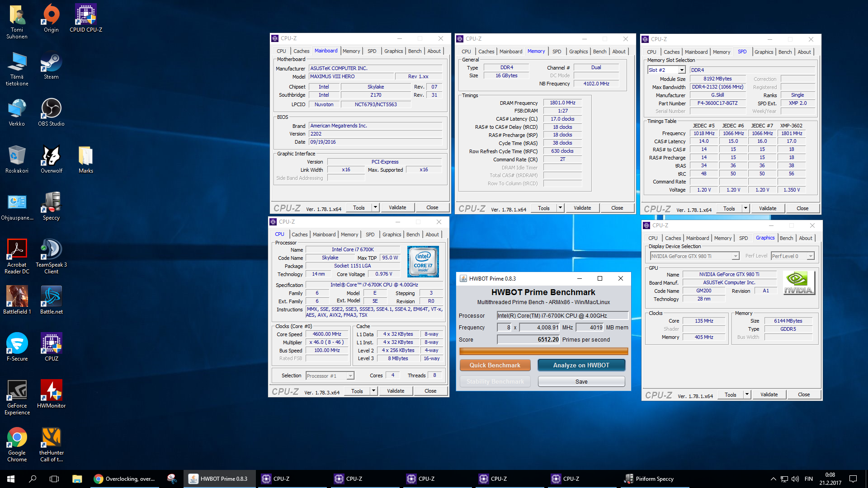Open About tab in CPU tab window

(432, 235)
